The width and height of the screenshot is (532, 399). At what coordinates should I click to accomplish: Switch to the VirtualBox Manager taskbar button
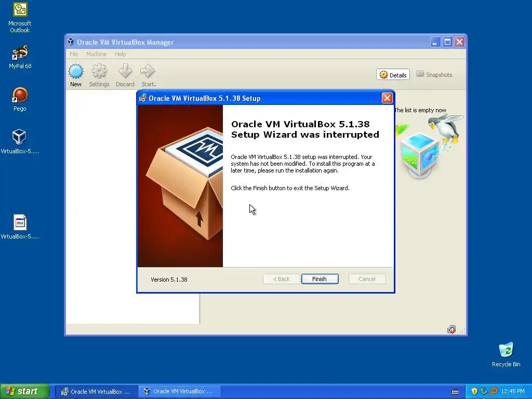pyautogui.click(x=179, y=392)
